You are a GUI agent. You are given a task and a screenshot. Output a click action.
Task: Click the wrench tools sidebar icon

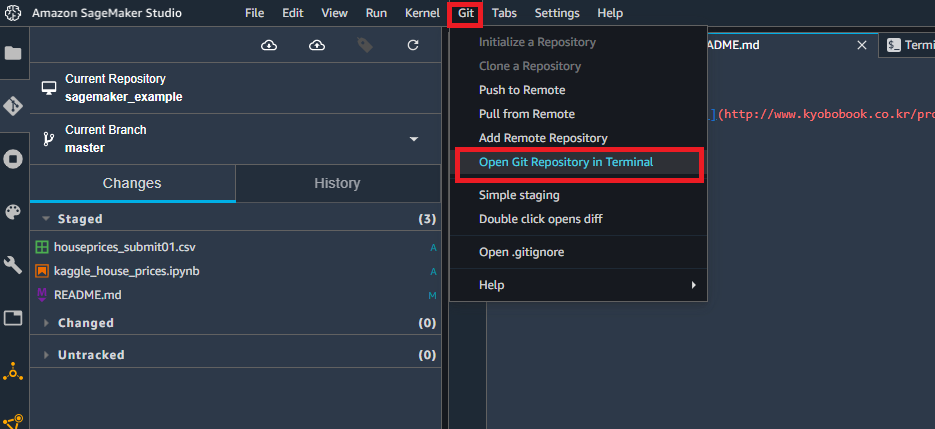coord(13,264)
